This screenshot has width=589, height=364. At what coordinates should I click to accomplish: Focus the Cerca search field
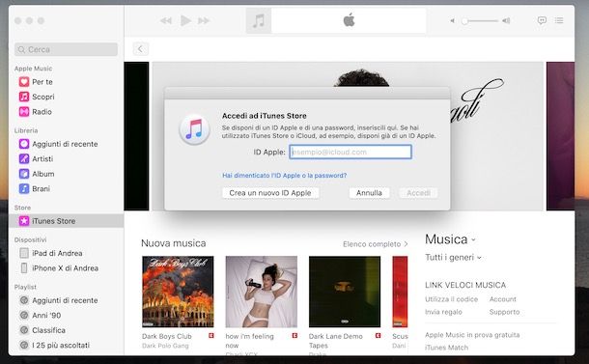(x=66, y=49)
